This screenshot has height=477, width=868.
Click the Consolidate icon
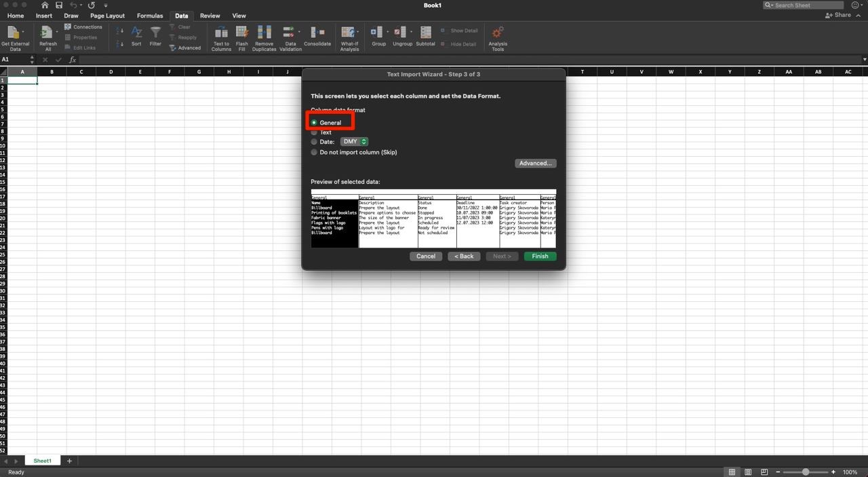(317, 33)
